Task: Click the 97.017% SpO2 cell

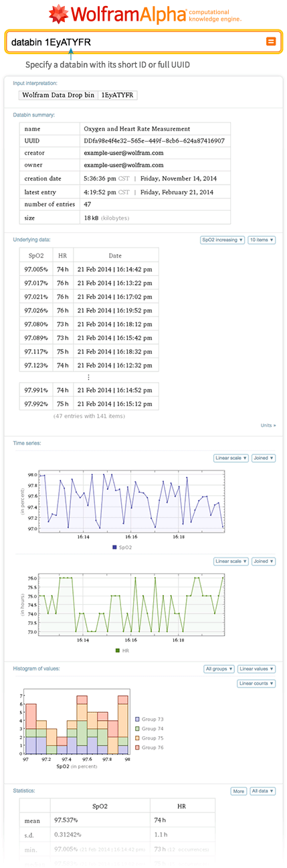Action: click(36, 282)
